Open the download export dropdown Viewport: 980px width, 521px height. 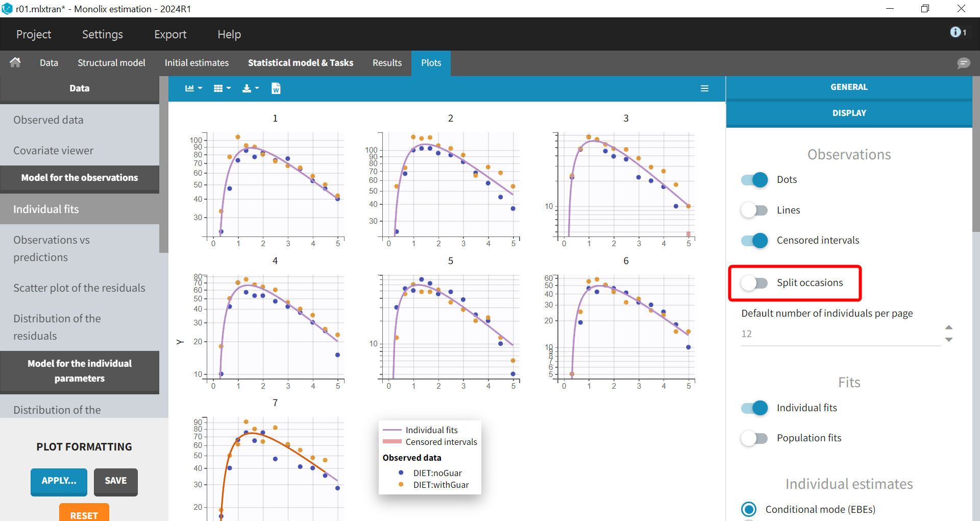250,88
